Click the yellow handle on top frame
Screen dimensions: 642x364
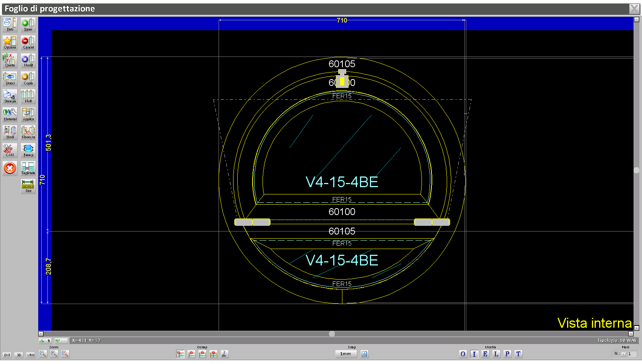click(342, 81)
